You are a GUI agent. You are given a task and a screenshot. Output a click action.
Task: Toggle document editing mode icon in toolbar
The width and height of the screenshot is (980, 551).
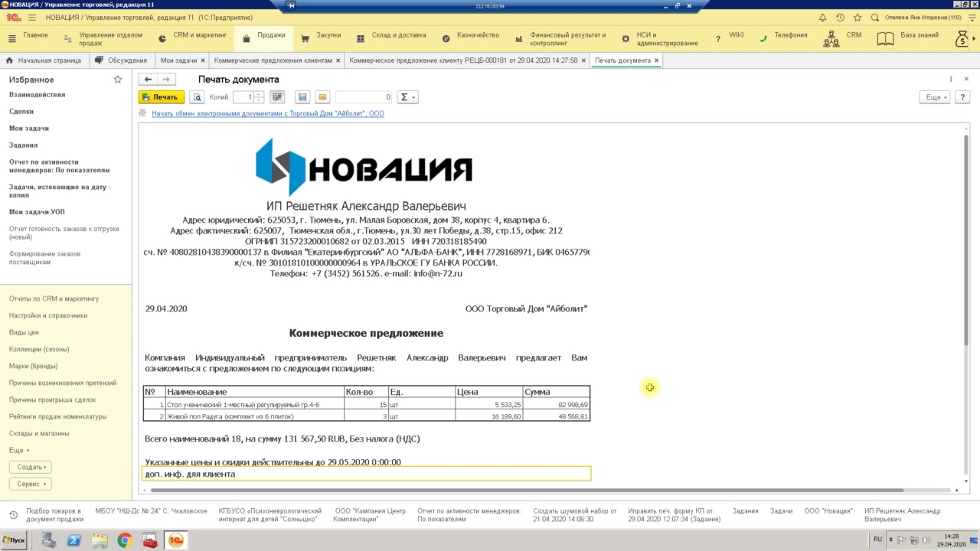point(277,97)
